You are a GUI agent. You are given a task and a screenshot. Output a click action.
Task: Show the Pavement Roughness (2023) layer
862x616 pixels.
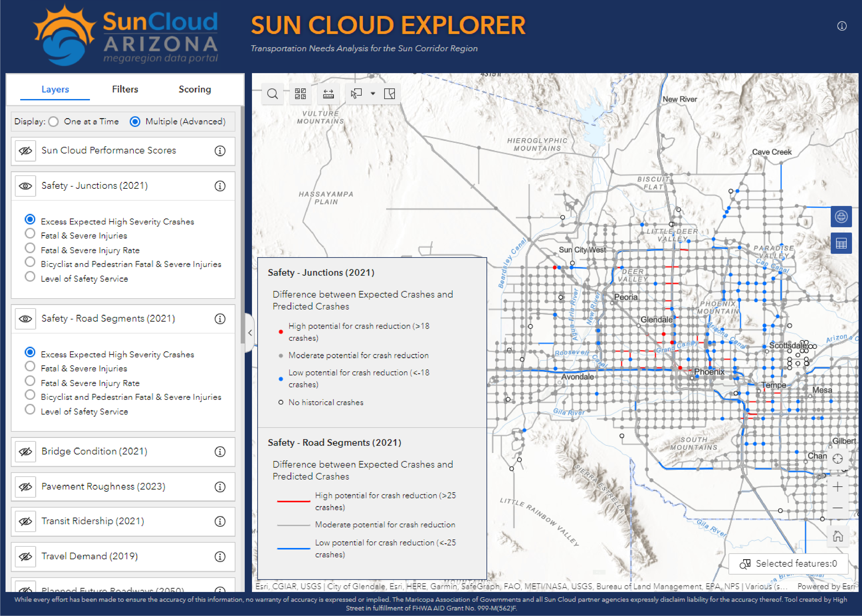[x=26, y=487]
